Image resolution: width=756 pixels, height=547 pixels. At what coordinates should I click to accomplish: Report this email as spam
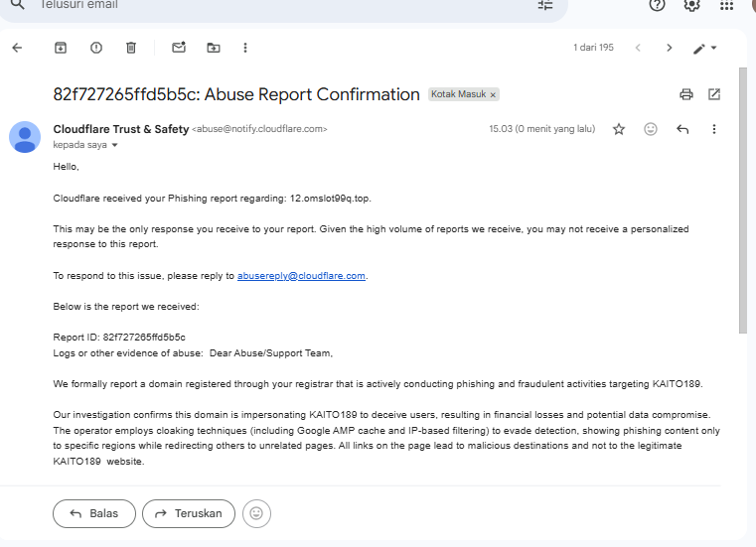tap(96, 48)
